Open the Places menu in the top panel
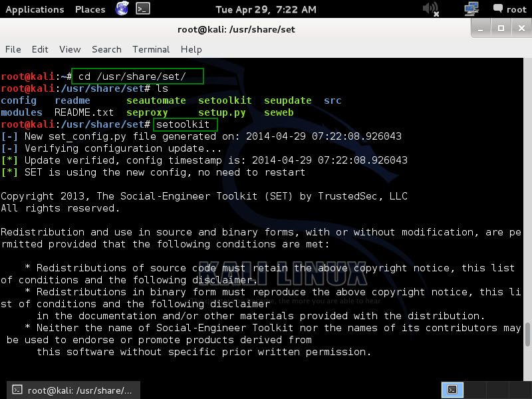Screen dimensions: 532x399 (x=90, y=9)
